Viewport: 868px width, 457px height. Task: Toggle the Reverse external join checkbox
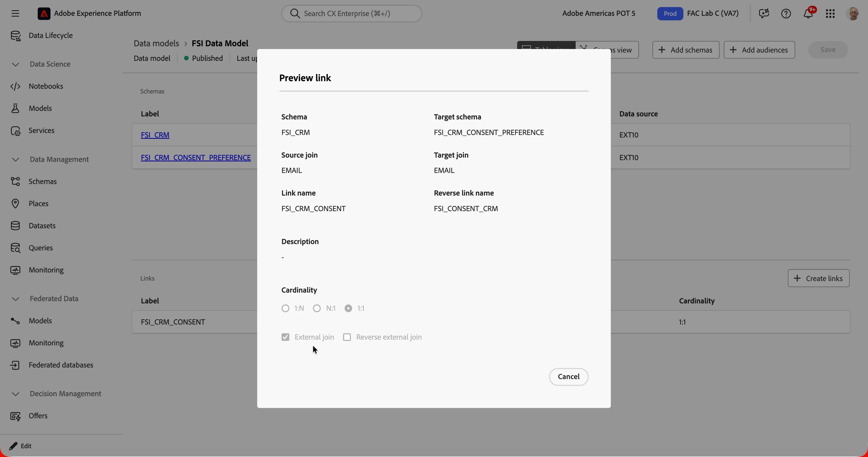pyautogui.click(x=347, y=337)
